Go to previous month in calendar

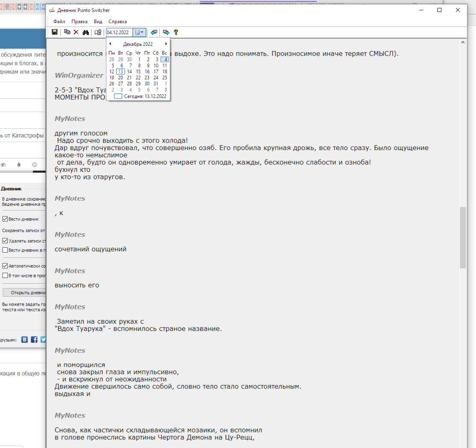point(110,44)
